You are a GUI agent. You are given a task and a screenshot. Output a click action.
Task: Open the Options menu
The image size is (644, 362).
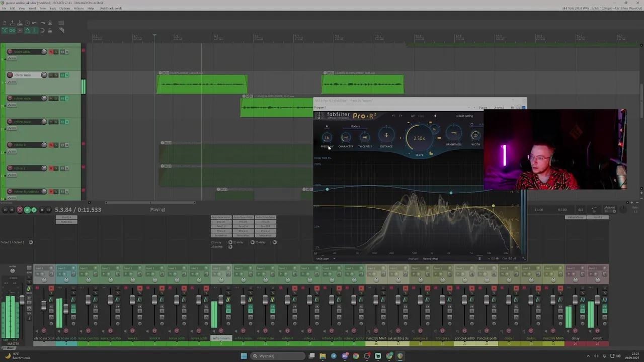click(x=65, y=8)
